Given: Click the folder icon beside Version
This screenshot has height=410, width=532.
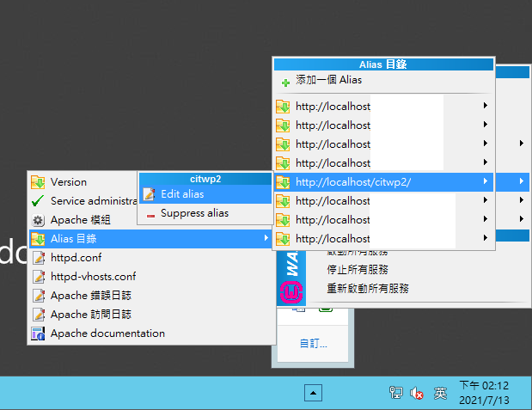Looking at the screenshot, I should coord(38,182).
